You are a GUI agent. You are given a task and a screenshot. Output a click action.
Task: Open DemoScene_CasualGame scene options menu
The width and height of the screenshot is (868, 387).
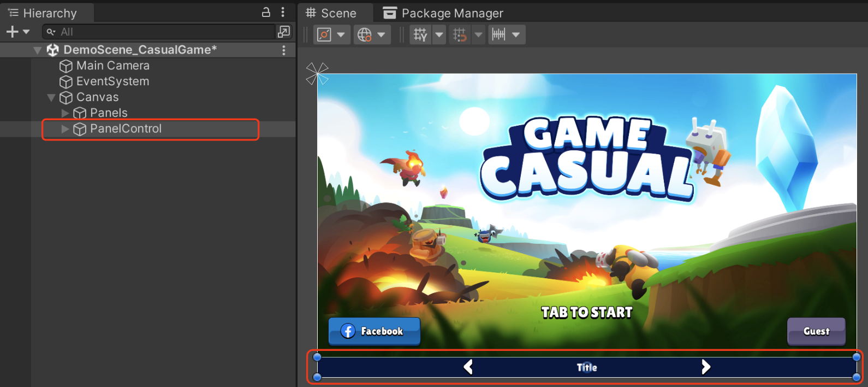[284, 50]
